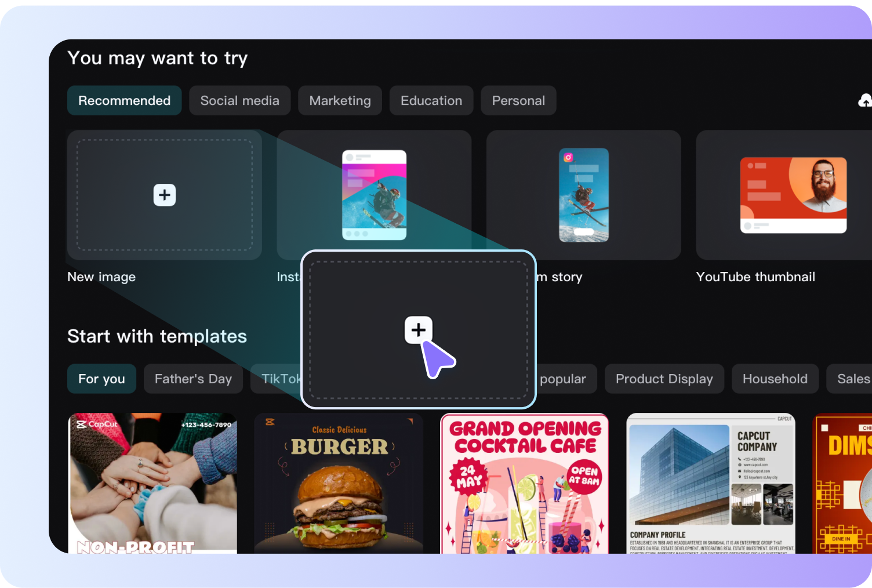Click the plus icon in New image card

tap(164, 195)
